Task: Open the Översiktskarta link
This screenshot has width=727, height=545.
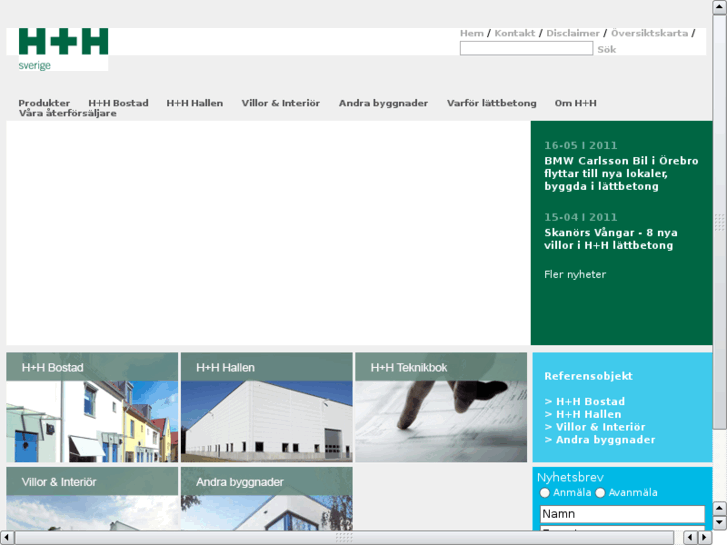Action: click(649, 33)
